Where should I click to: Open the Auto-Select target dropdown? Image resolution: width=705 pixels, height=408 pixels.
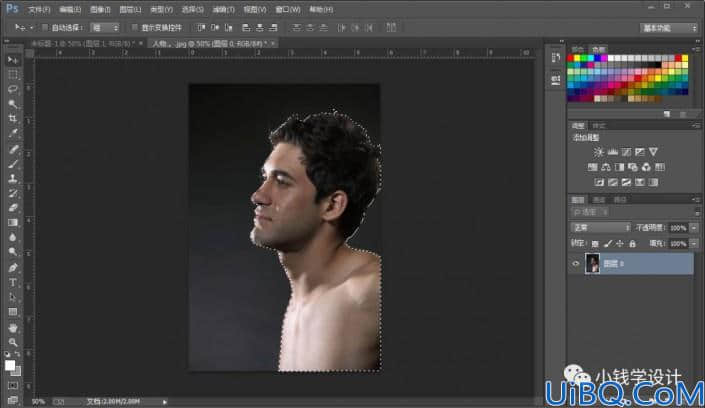[x=105, y=28]
